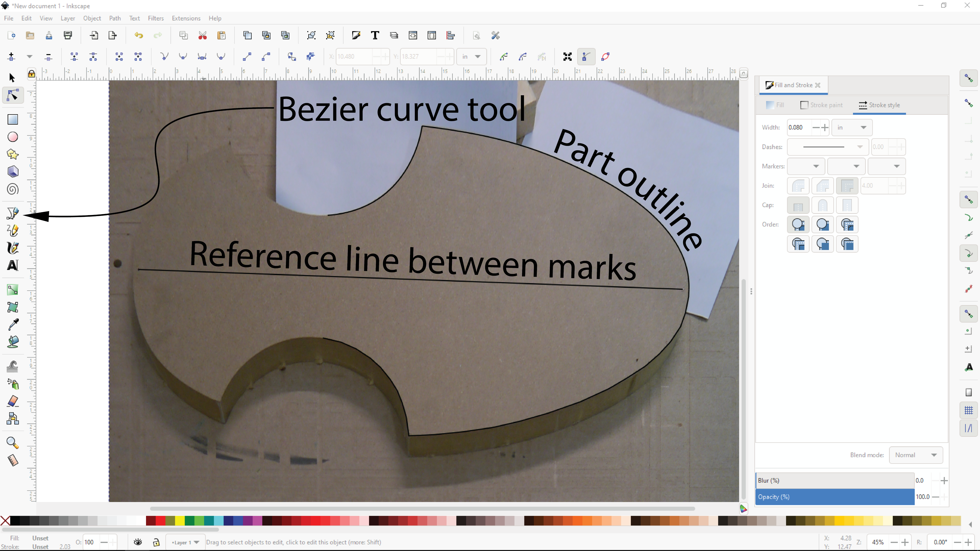Screen dimensions: 980x551
Task: Open the Blend mode Normal dropdown
Action: 915,455
